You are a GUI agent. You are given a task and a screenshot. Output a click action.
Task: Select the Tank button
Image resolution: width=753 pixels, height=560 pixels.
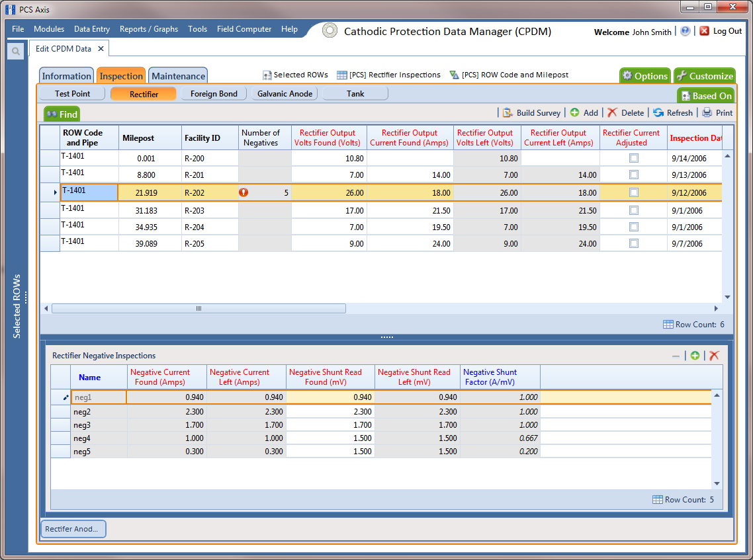coord(355,94)
